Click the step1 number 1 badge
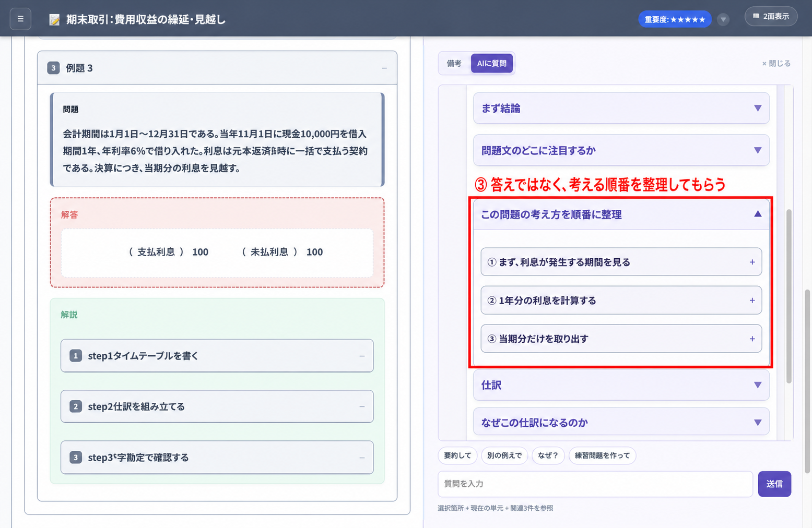The image size is (812, 528). (x=76, y=356)
